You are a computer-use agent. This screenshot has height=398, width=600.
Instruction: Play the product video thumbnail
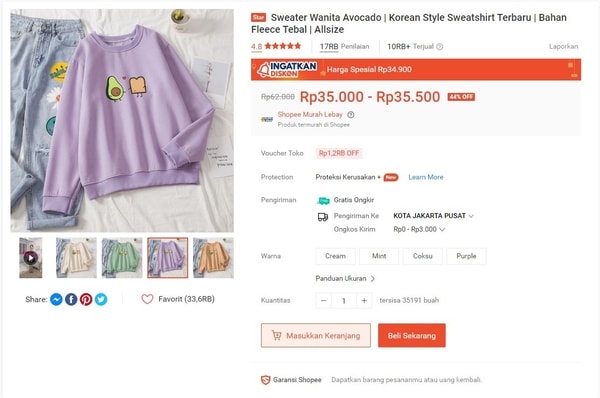tap(31, 258)
